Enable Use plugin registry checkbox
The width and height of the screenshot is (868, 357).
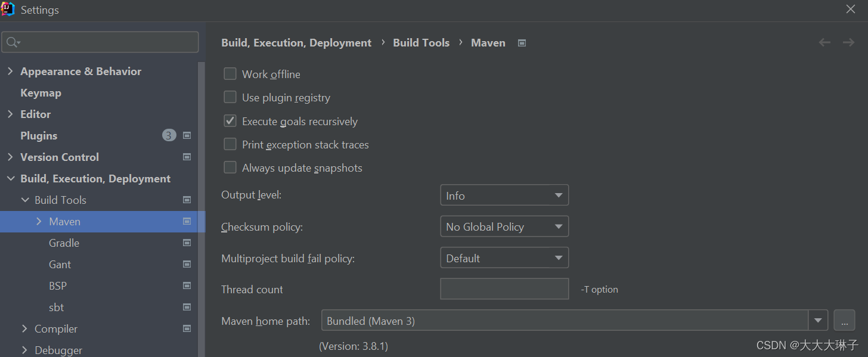(x=230, y=97)
